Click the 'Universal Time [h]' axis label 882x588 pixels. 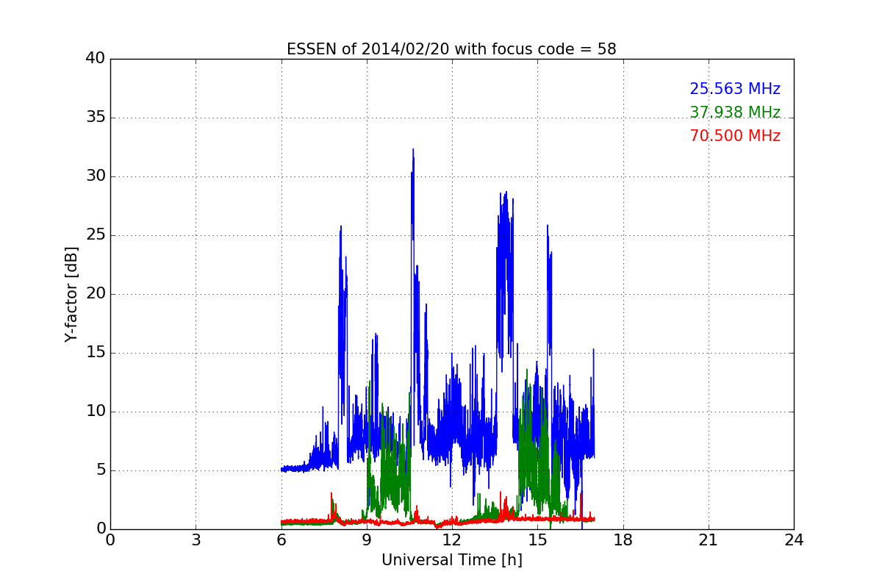452,560
